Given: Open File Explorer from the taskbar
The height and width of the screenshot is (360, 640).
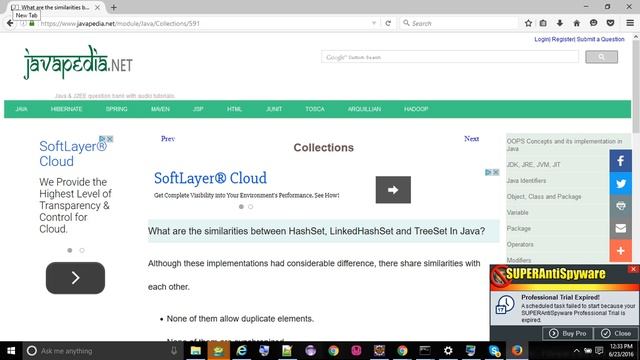Looking at the screenshot, I should click(196, 351).
